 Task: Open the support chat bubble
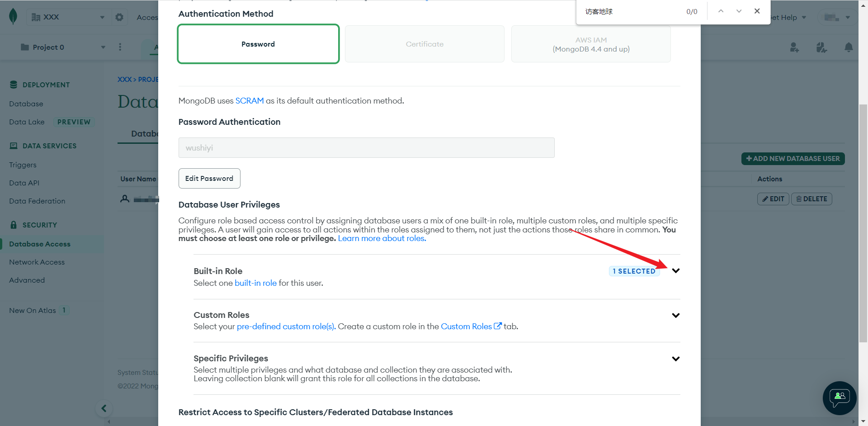(x=840, y=398)
